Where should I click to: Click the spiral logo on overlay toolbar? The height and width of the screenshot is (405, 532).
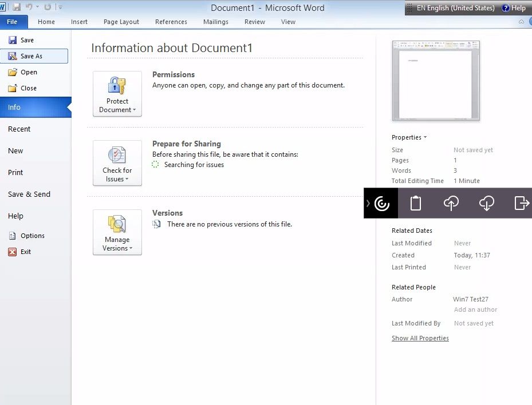click(x=382, y=203)
